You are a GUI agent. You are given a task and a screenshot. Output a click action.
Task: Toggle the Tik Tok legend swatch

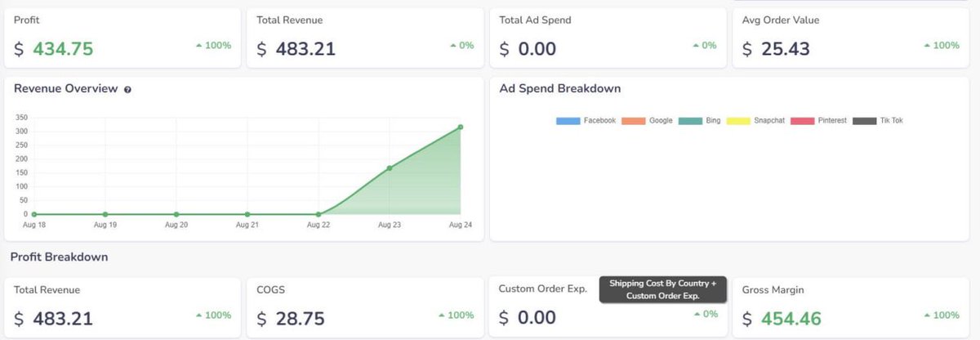click(x=865, y=121)
